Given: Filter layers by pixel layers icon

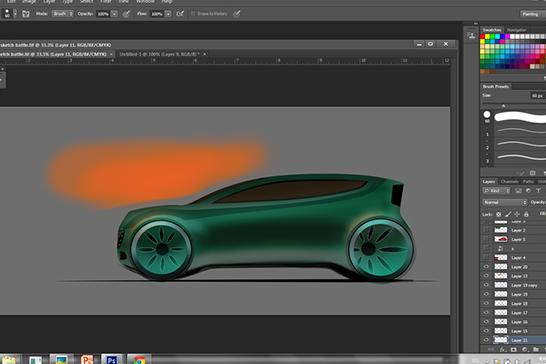Looking at the screenshot, I should point(518,191).
